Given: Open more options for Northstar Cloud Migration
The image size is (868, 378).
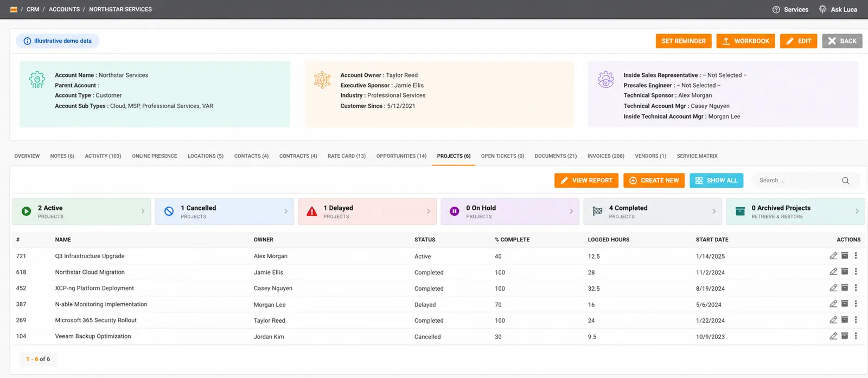Looking at the screenshot, I should pos(856,272).
